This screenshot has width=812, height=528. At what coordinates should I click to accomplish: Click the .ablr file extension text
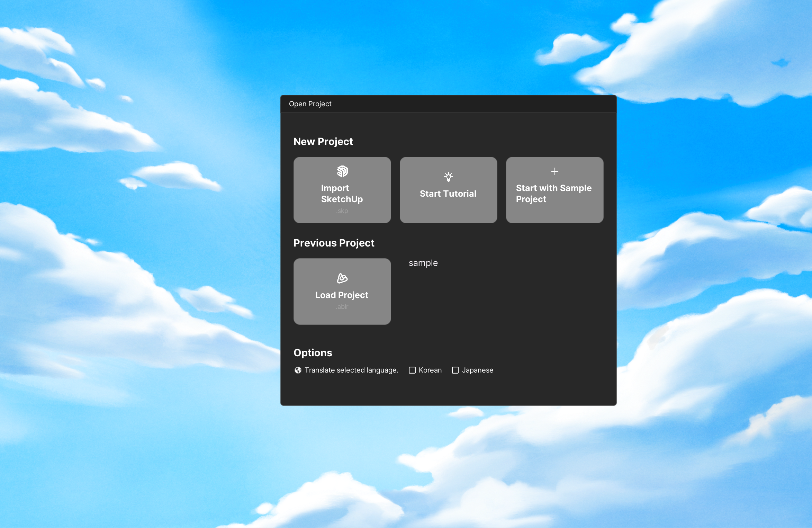(x=342, y=307)
